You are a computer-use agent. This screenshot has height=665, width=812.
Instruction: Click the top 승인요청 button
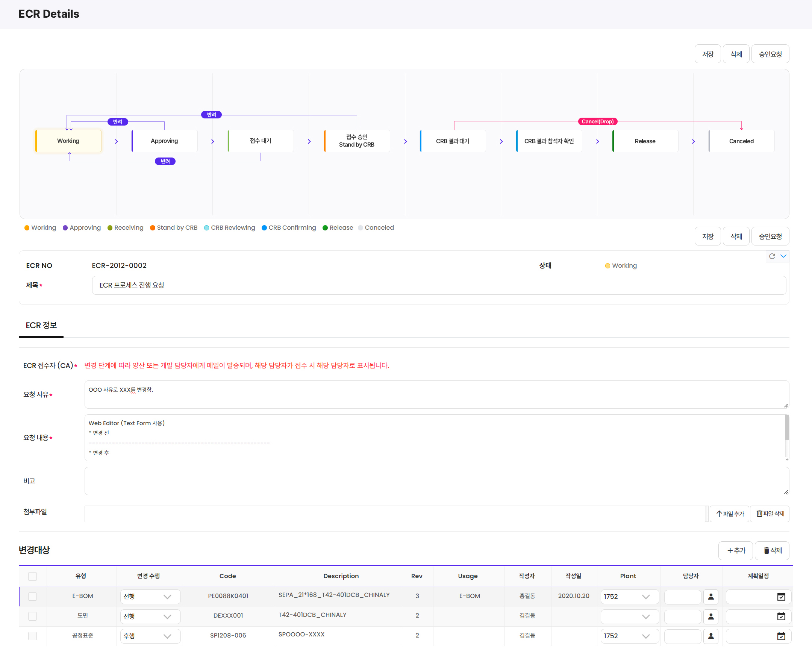point(770,54)
